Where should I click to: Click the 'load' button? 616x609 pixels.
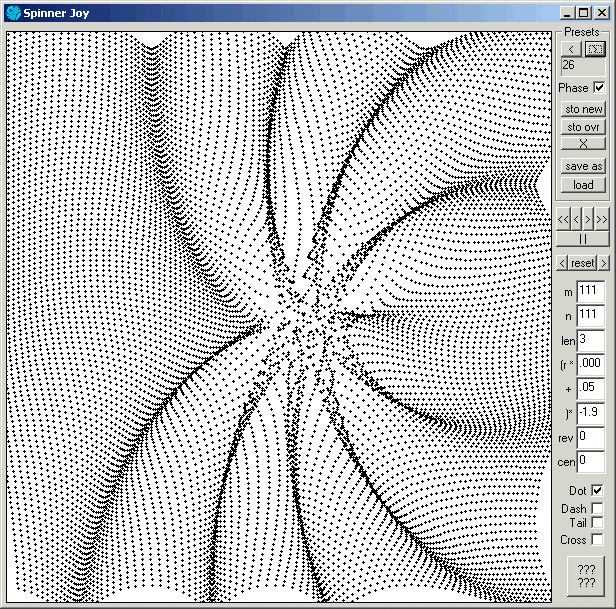tap(583, 185)
